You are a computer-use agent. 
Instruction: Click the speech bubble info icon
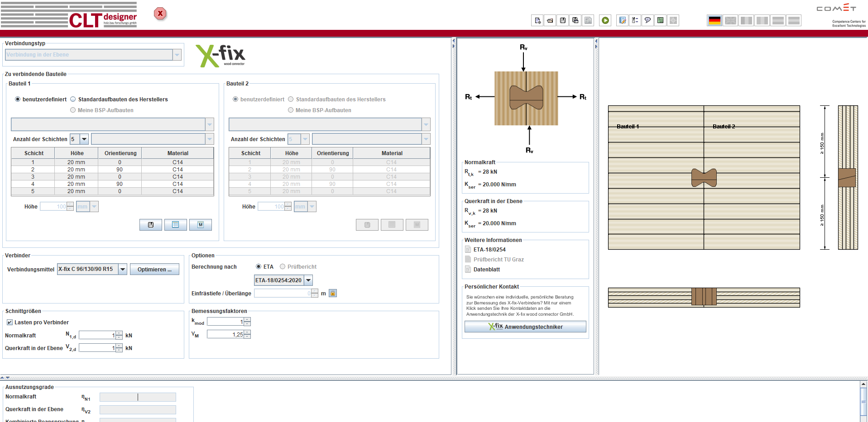click(x=648, y=20)
